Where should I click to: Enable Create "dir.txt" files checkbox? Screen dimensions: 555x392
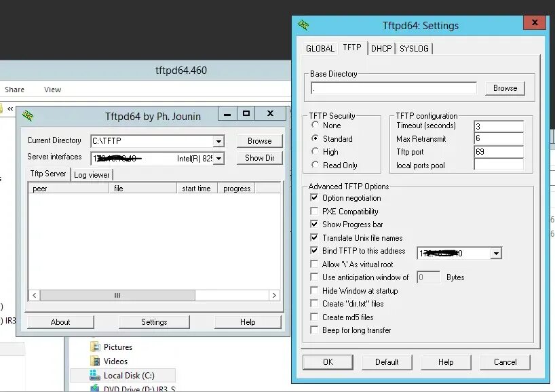[x=314, y=304]
